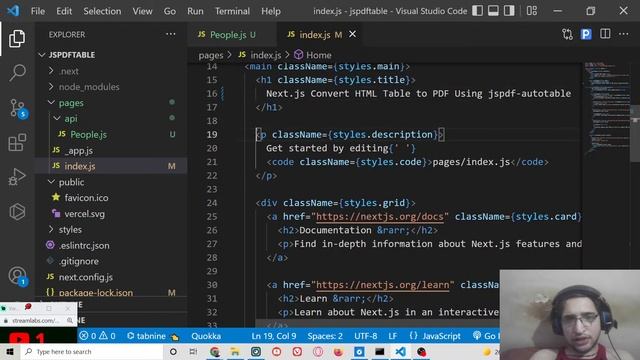Open the View menu
The width and height of the screenshot is (640, 360).
(142, 11)
